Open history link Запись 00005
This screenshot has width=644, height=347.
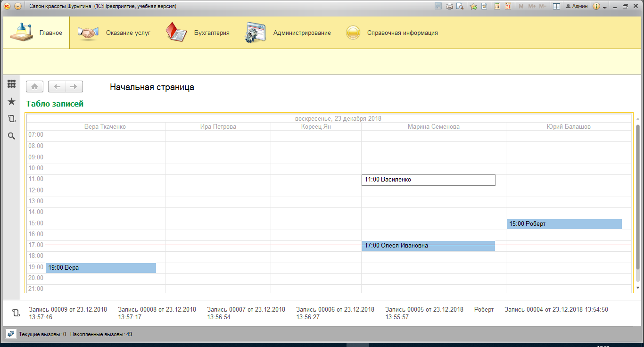point(424,314)
